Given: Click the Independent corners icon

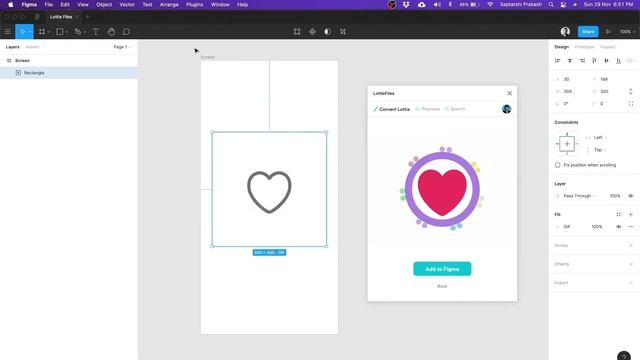Looking at the screenshot, I should [631, 104].
